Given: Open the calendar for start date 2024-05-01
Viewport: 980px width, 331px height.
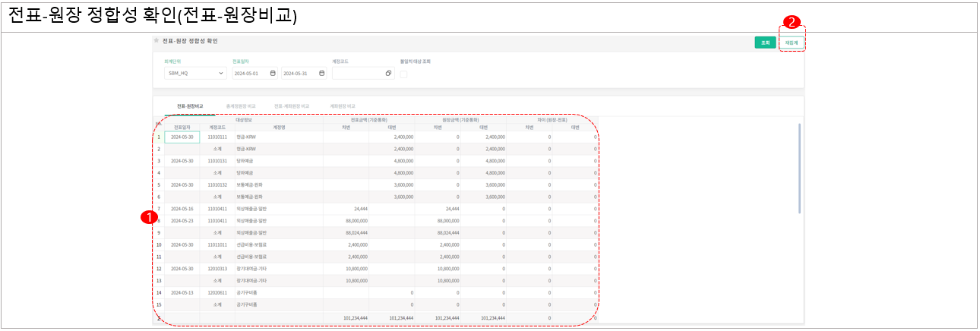Looking at the screenshot, I should (x=273, y=74).
